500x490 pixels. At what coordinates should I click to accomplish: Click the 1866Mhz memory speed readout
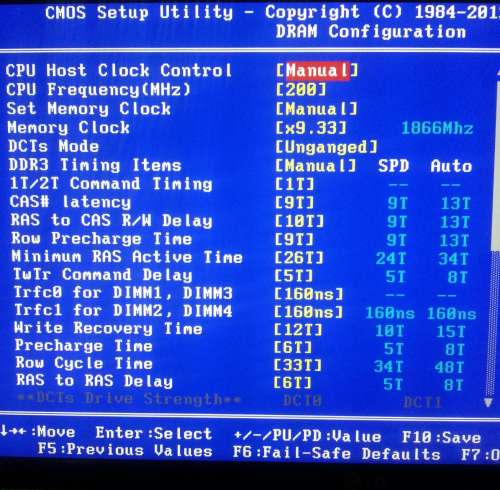tap(437, 128)
